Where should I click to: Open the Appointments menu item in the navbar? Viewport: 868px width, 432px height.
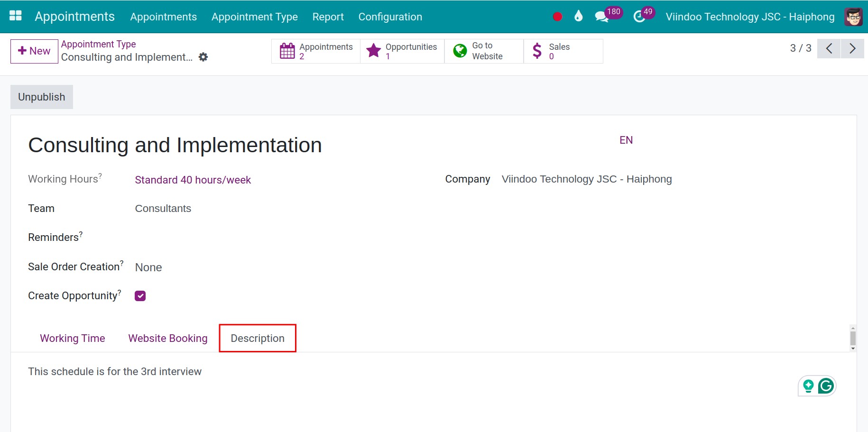[163, 17]
